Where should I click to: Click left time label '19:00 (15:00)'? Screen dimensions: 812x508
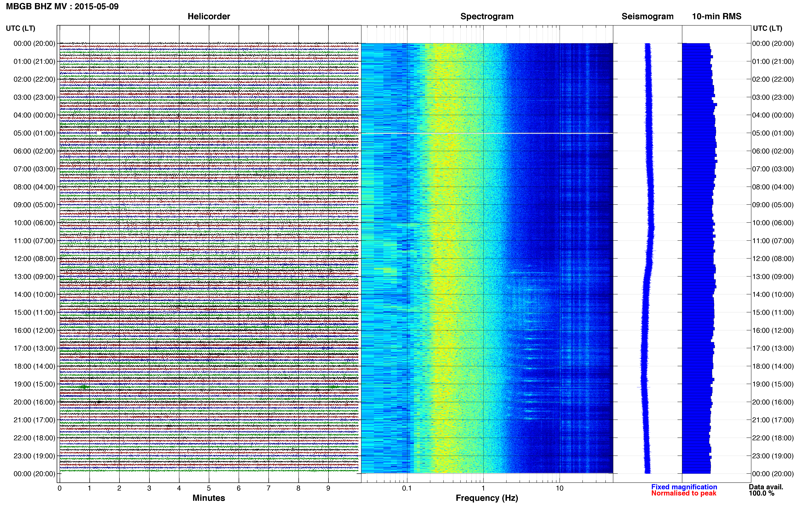34,384
